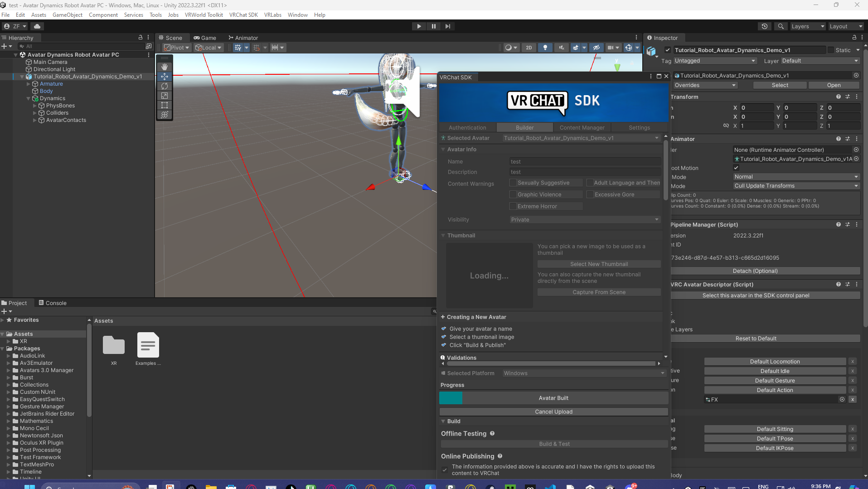Screen dimensions: 868x489
Task: Expand the Armature object in Hierarchy
Action: click(29, 84)
